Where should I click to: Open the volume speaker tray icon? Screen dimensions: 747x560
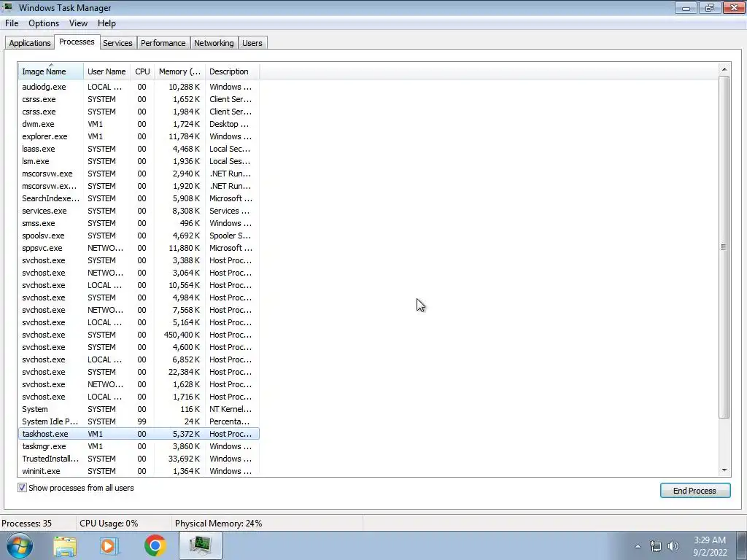click(673, 546)
